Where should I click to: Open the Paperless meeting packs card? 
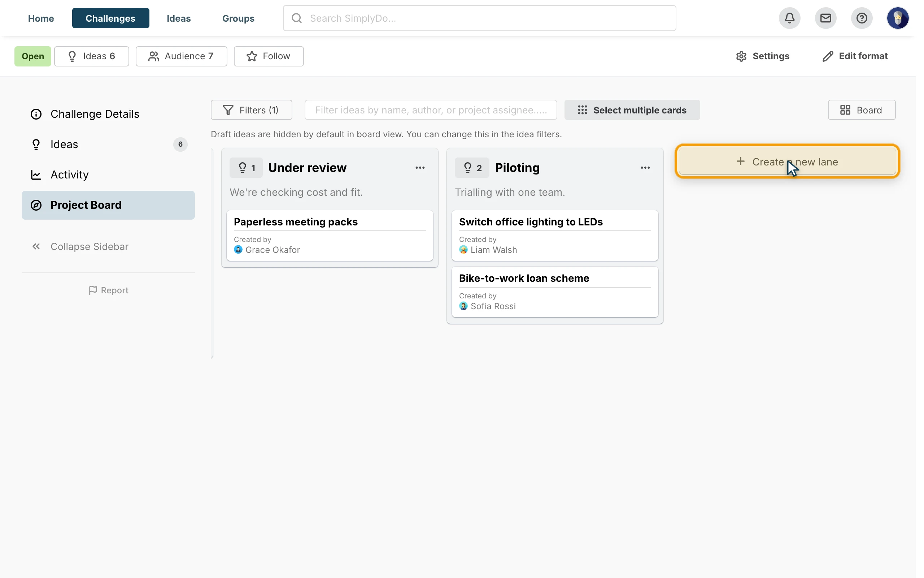coord(330,236)
